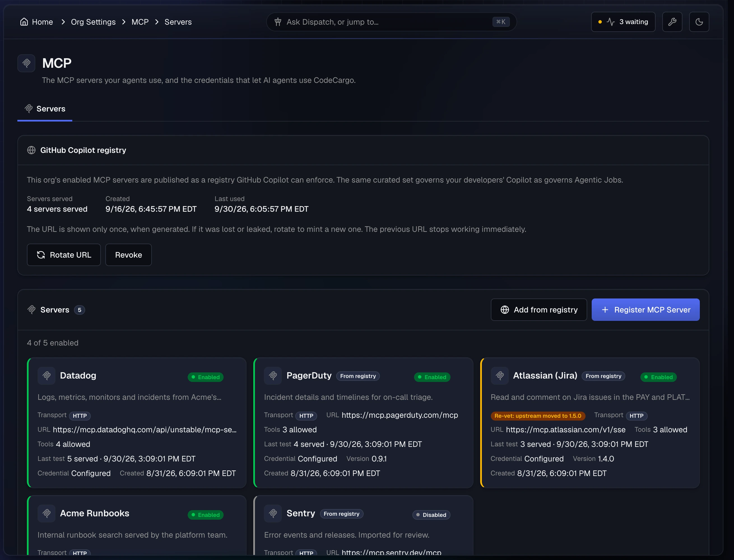Viewport: 734px width, 560px height.
Task: Click Rotate URL button
Action: click(64, 255)
